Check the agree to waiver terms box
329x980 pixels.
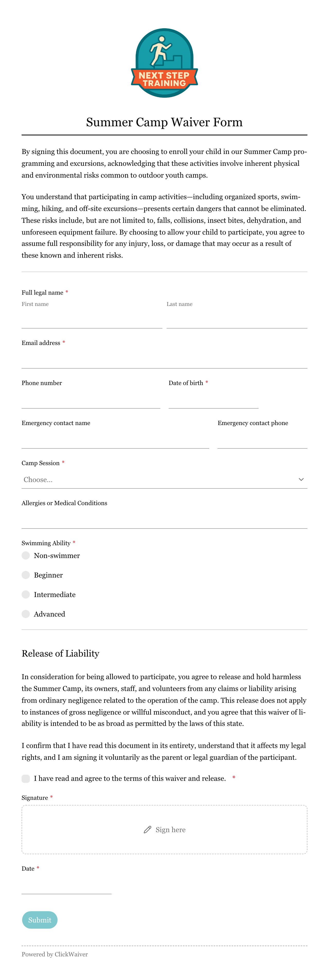pos(25,778)
